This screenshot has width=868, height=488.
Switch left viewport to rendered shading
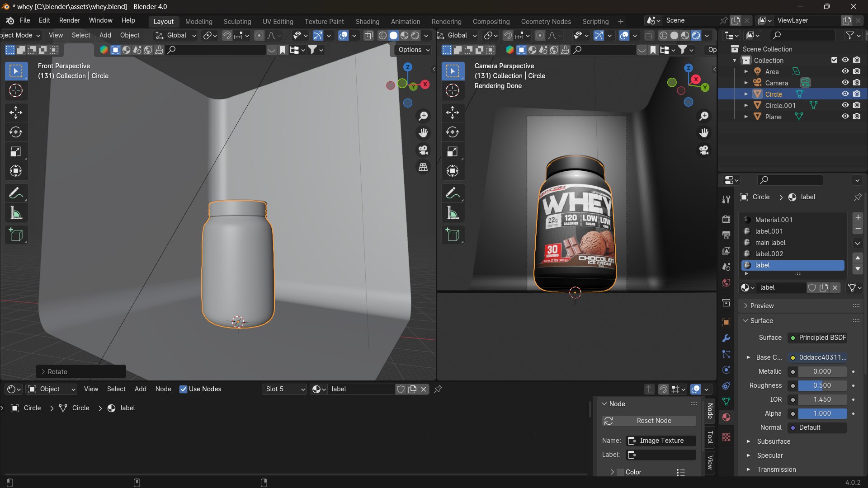[415, 35]
